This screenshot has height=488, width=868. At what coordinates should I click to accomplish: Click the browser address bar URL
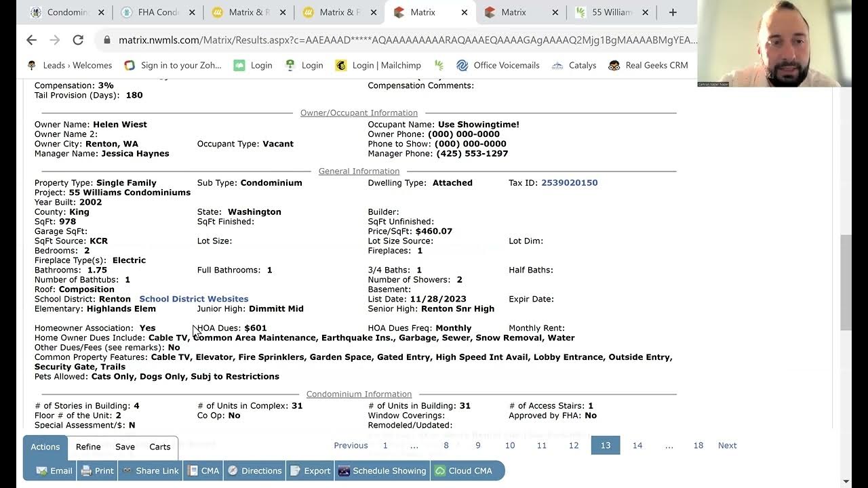(408, 40)
